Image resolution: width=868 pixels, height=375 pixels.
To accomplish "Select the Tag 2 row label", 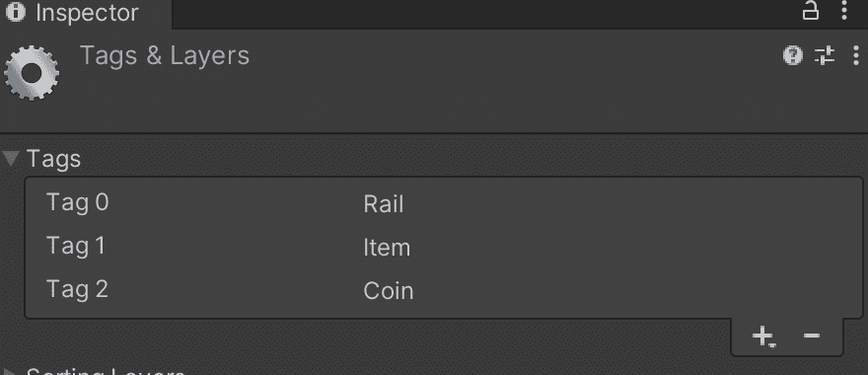I will click(77, 289).
